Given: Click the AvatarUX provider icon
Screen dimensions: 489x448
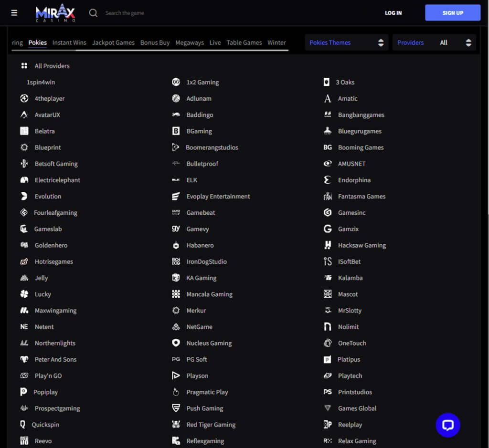Looking at the screenshot, I should point(24,115).
